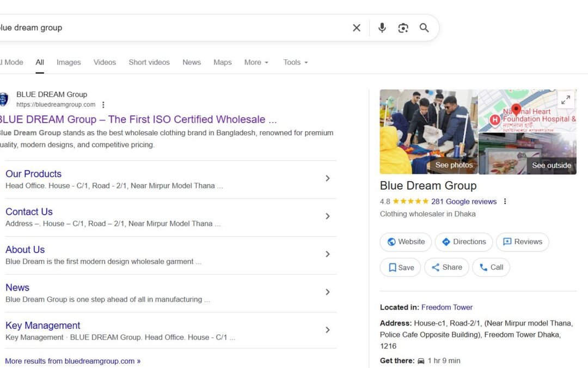Image resolution: width=588 pixels, height=368 pixels.
Task: Open three-dot menu beside bluedreamgroup.com result
Action: tap(103, 104)
